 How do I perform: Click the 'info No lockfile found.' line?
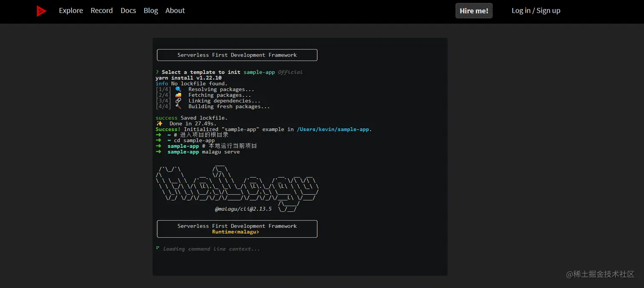click(x=192, y=84)
